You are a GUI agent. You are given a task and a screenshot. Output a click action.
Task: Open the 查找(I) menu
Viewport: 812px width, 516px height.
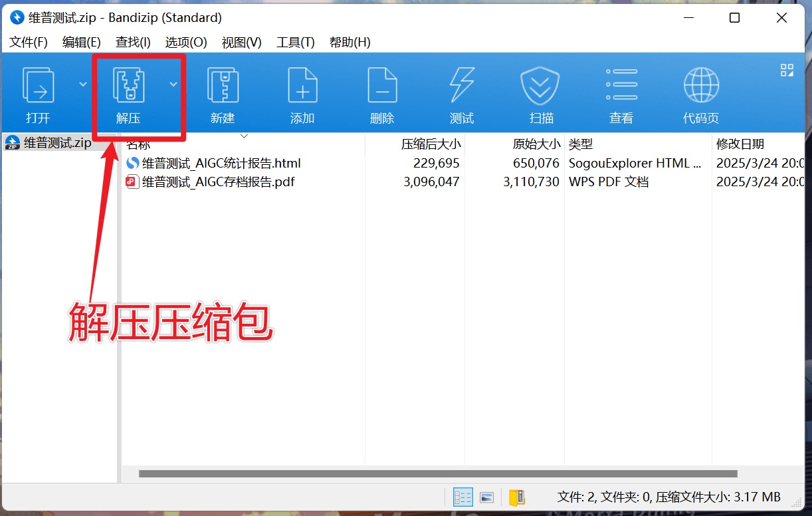(x=133, y=42)
